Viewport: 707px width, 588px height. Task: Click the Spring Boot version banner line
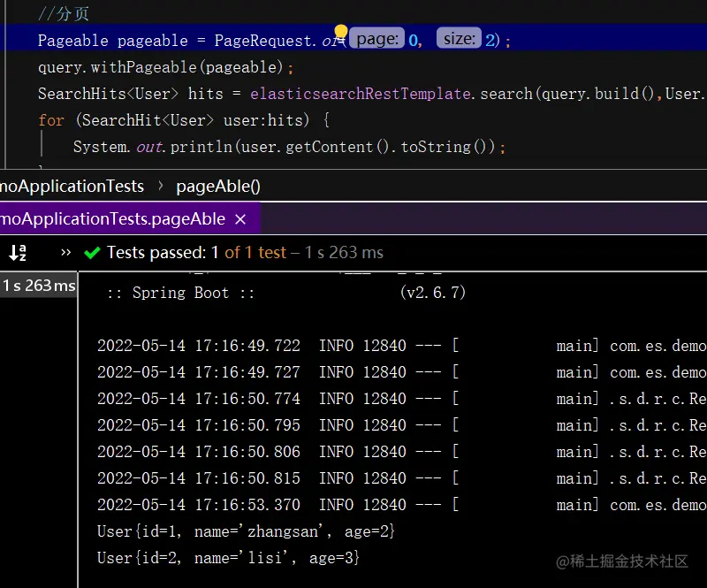pos(285,293)
